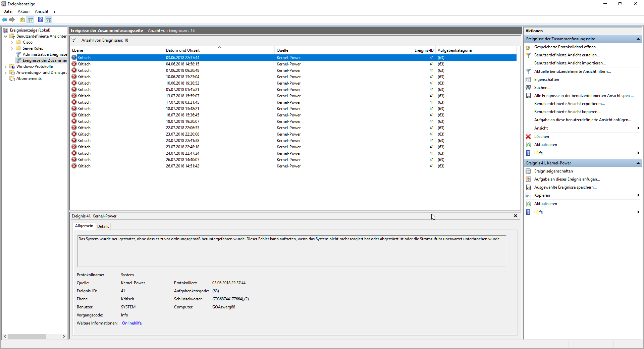644x349 pixels.
Task: Expand the Windows-Protokolle node
Action: 6,66
